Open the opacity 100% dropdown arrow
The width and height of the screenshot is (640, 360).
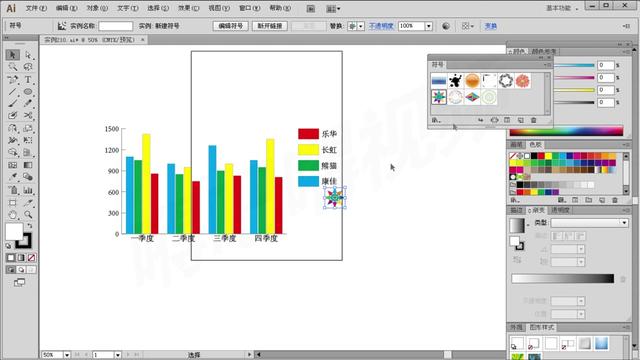429,26
